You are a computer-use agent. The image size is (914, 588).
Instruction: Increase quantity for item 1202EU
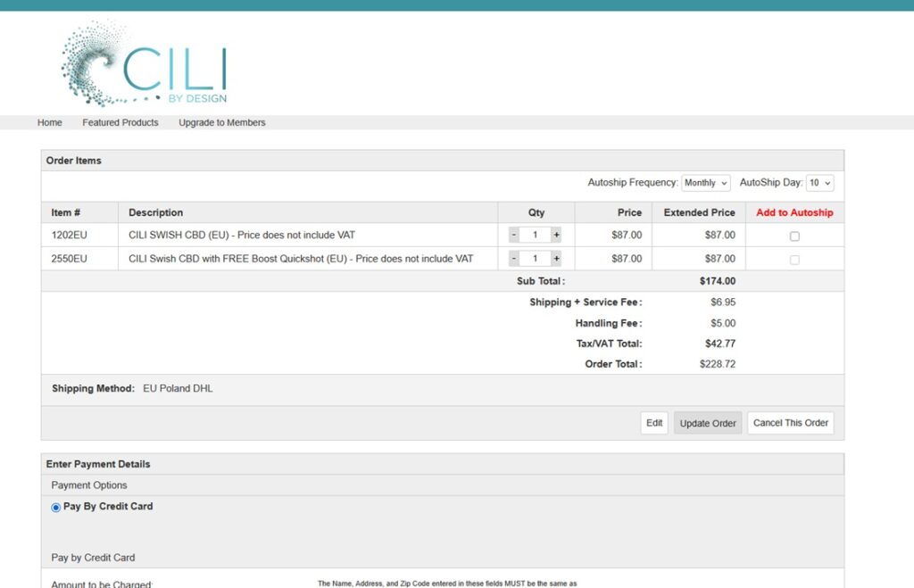click(557, 235)
